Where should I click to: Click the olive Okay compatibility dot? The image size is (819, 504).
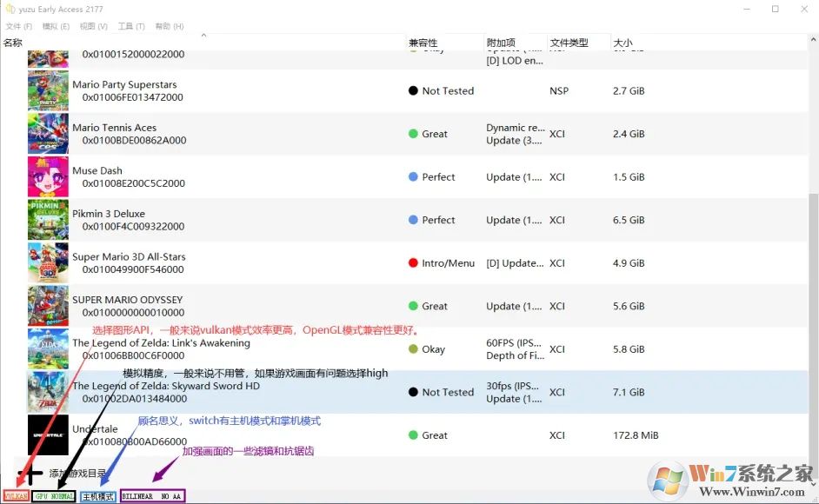(x=413, y=348)
